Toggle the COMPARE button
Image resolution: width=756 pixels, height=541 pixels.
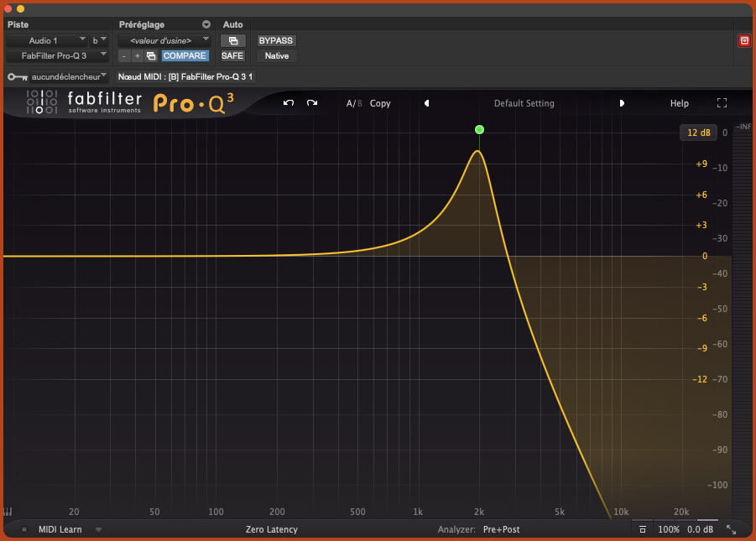click(185, 56)
